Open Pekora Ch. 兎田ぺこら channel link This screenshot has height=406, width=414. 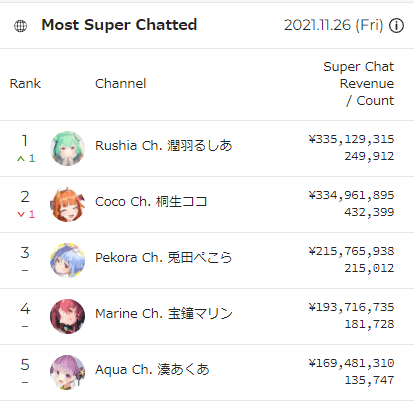[163, 258]
